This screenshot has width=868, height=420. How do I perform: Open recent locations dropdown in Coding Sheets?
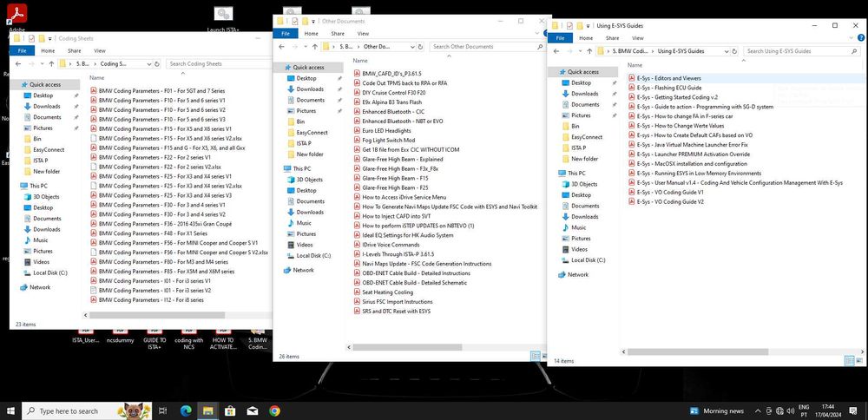[42, 63]
